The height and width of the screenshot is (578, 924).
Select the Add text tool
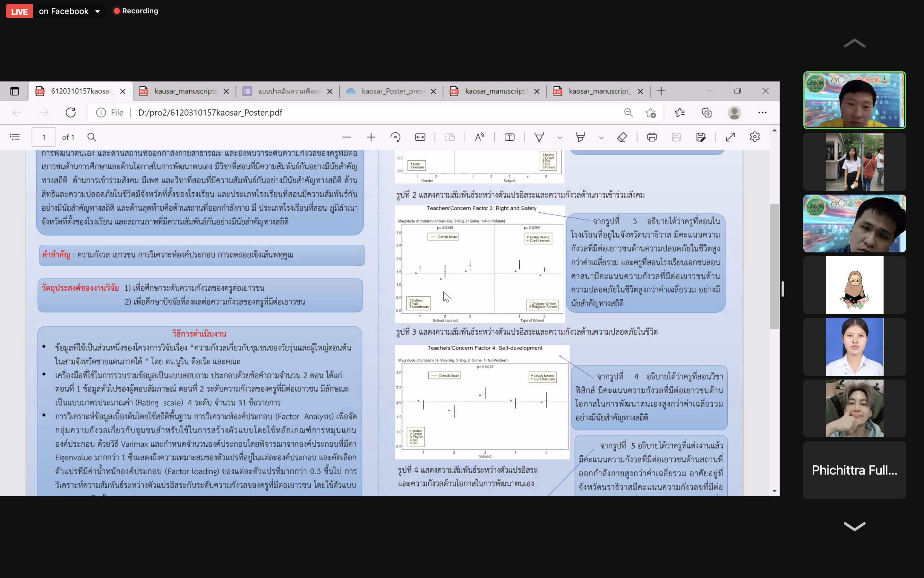[509, 137]
